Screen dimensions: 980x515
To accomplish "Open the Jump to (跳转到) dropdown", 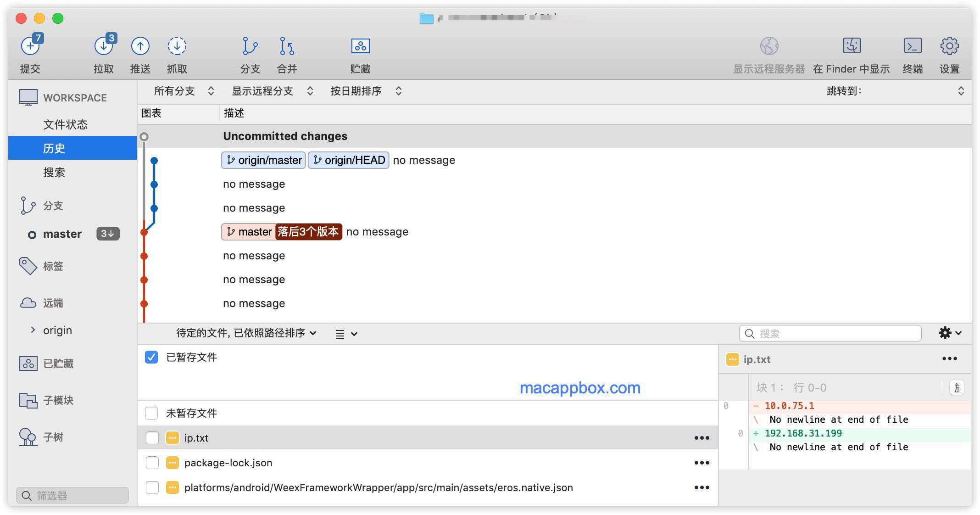I will point(895,91).
